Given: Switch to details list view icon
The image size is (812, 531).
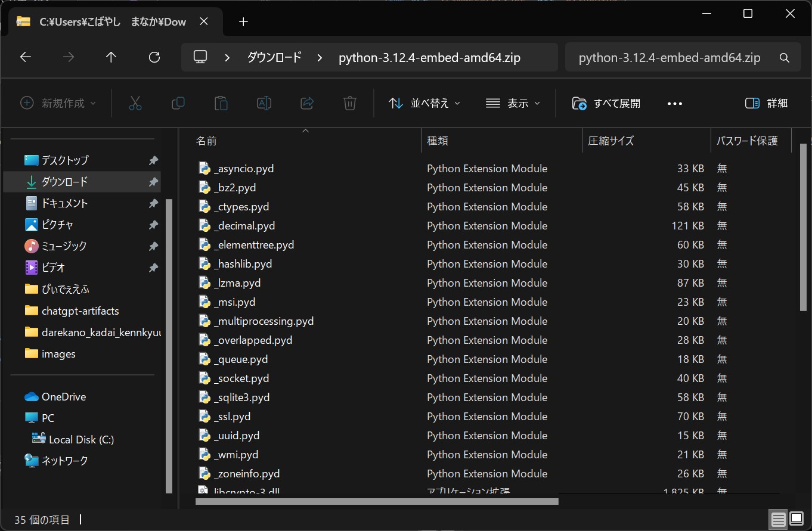Looking at the screenshot, I should click(778, 520).
